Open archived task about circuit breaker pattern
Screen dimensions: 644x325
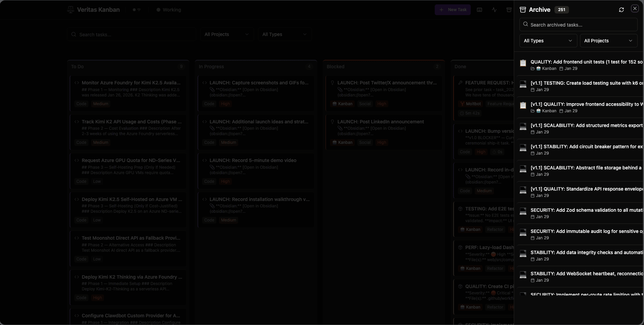click(x=586, y=147)
